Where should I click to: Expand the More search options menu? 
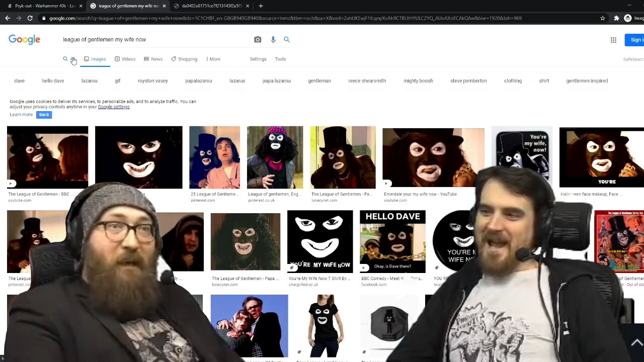[x=213, y=59]
